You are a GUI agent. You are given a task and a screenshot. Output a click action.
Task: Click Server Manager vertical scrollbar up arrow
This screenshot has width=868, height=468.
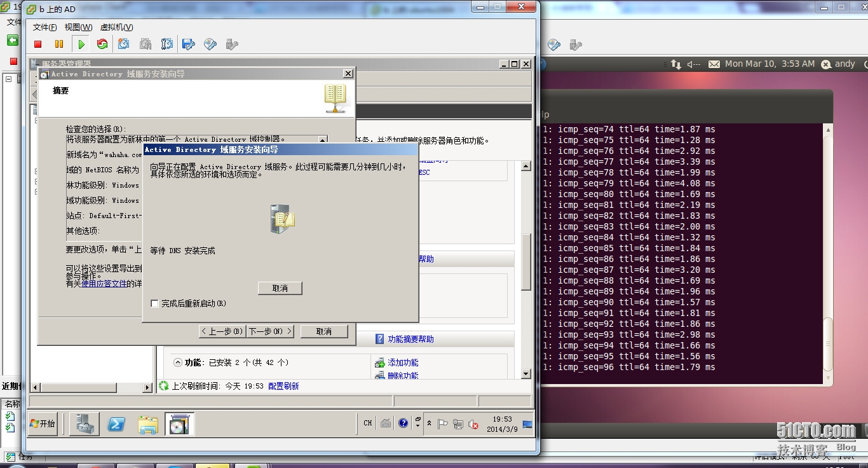tap(526, 166)
